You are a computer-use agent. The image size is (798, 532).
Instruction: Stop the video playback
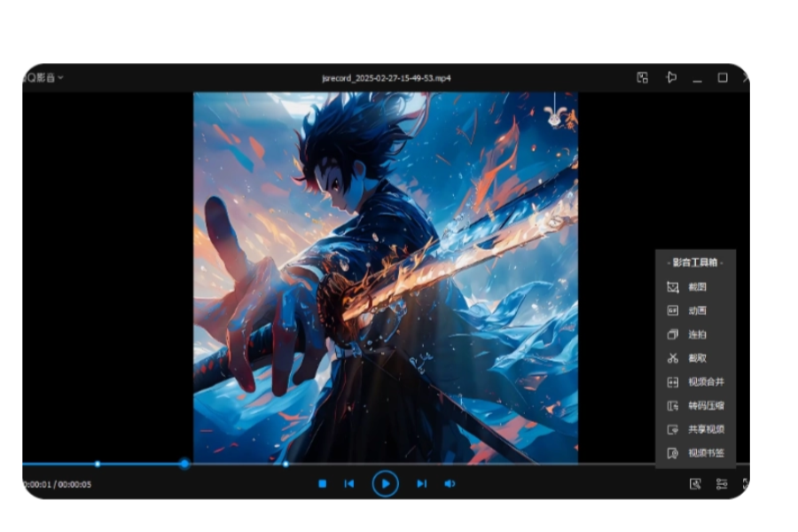(x=323, y=484)
